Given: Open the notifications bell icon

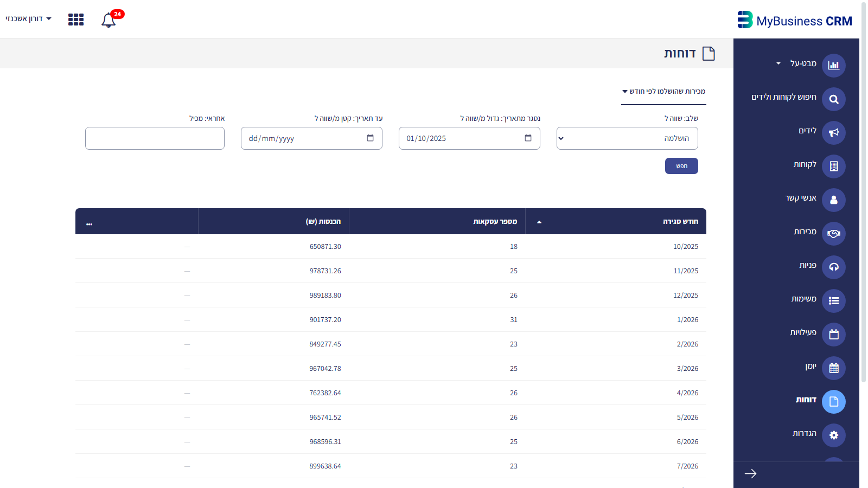Looking at the screenshot, I should click(x=108, y=20).
